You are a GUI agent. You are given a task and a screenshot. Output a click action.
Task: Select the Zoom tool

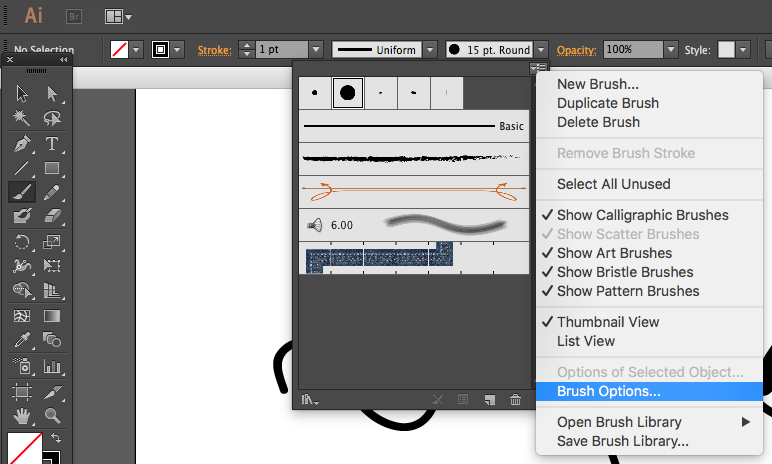click(x=52, y=415)
